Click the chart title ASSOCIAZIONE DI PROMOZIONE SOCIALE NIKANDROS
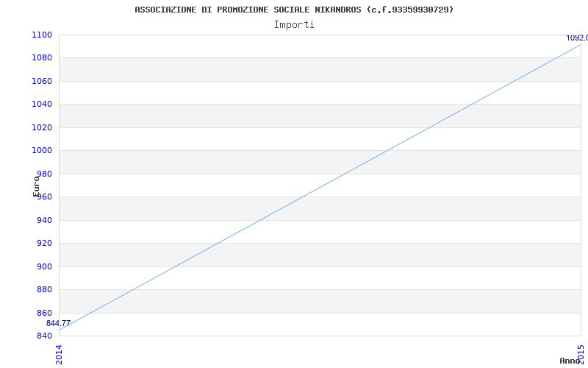588x368 pixels. (x=294, y=10)
